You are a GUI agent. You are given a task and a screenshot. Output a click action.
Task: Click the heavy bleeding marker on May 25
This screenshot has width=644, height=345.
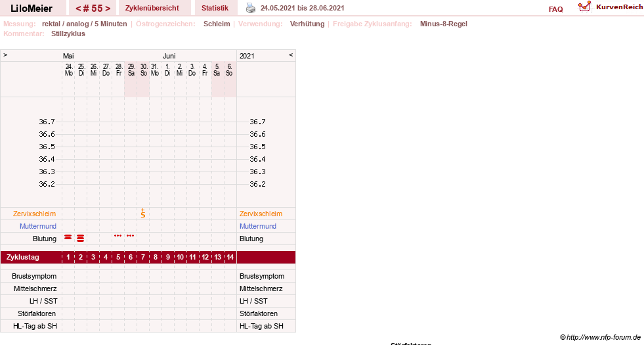81,238
